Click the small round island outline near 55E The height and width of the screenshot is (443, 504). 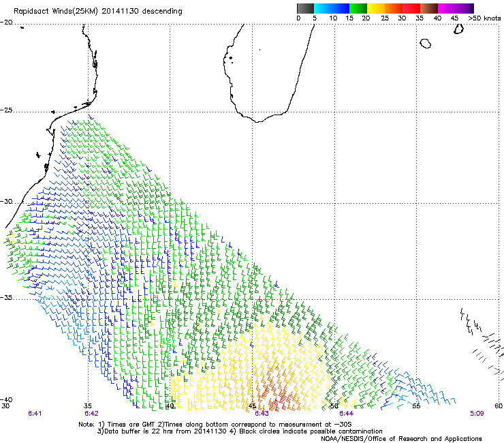[425, 43]
